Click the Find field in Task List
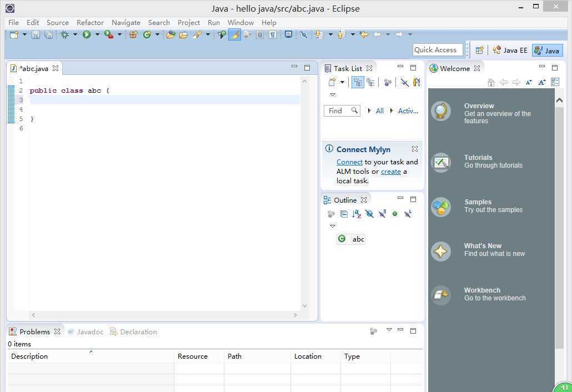Image resolution: width=572 pixels, height=392 pixels. click(x=342, y=111)
